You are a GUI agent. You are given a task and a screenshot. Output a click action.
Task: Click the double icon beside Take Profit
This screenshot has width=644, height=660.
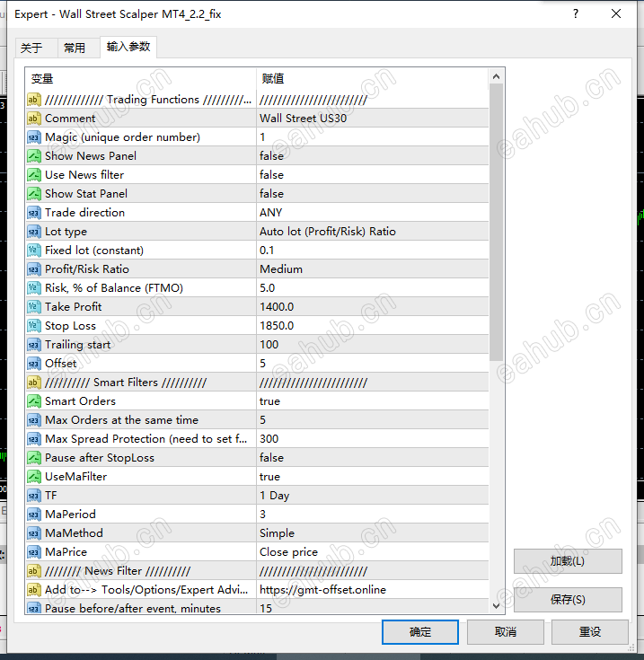pyautogui.click(x=34, y=307)
